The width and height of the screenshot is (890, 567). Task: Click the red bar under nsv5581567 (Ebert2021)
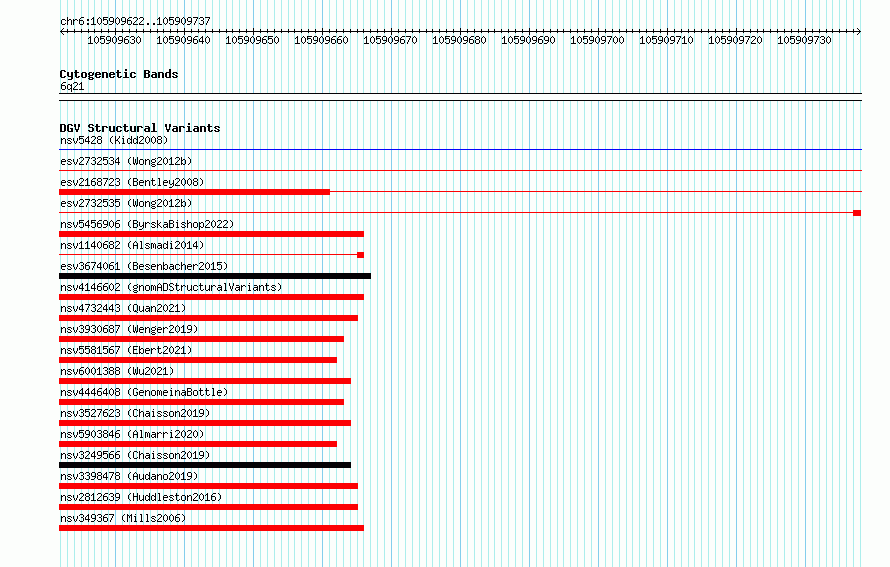pos(198,360)
